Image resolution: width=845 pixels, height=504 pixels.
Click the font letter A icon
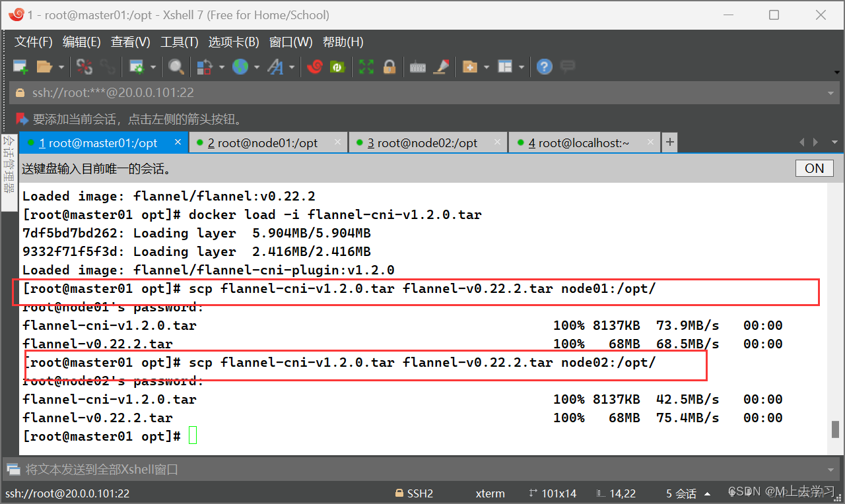coord(275,67)
